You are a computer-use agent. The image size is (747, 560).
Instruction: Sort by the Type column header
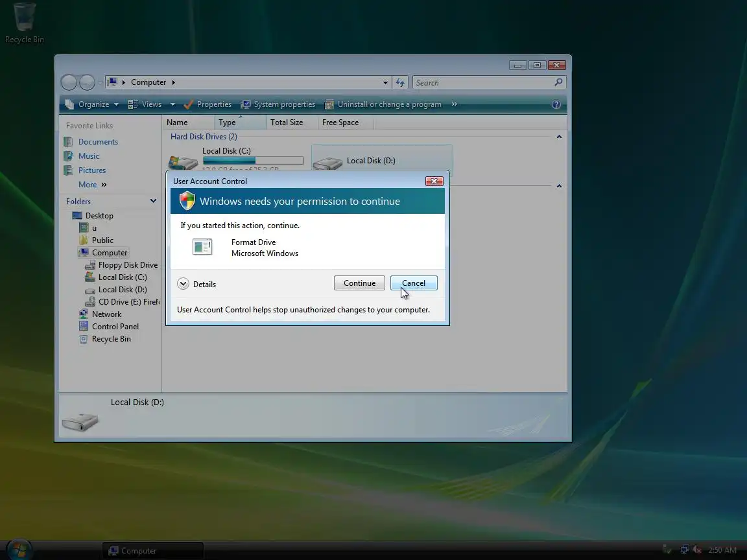coord(240,122)
